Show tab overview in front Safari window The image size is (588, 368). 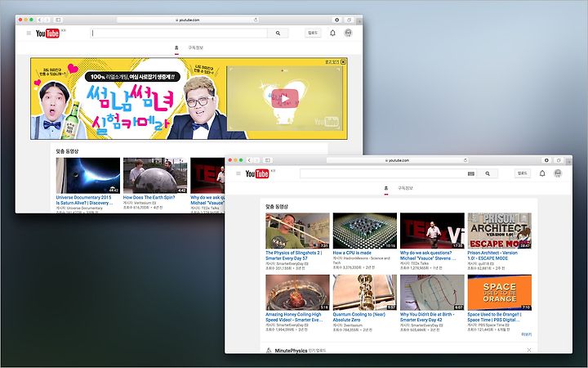559,160
